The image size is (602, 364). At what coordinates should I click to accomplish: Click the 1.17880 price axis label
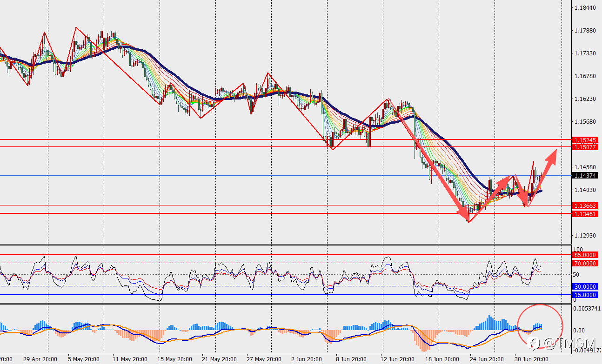585,31
